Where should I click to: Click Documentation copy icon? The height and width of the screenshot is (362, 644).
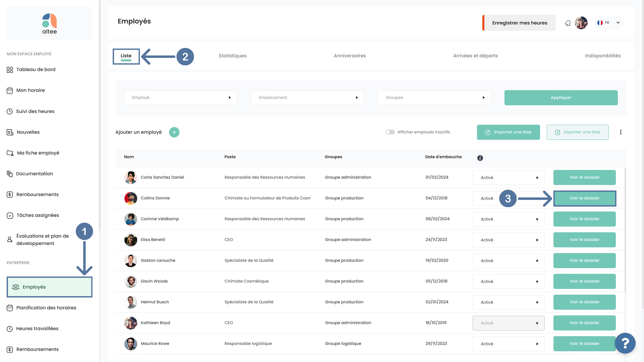point(10,174)
